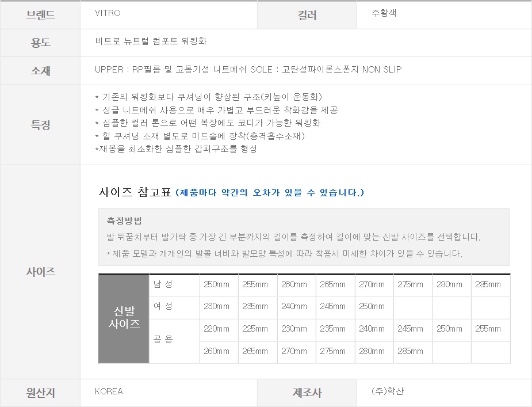The image size is (532, 407).
Task: Click the brand name VITRO
Action: tap(108, 13)
